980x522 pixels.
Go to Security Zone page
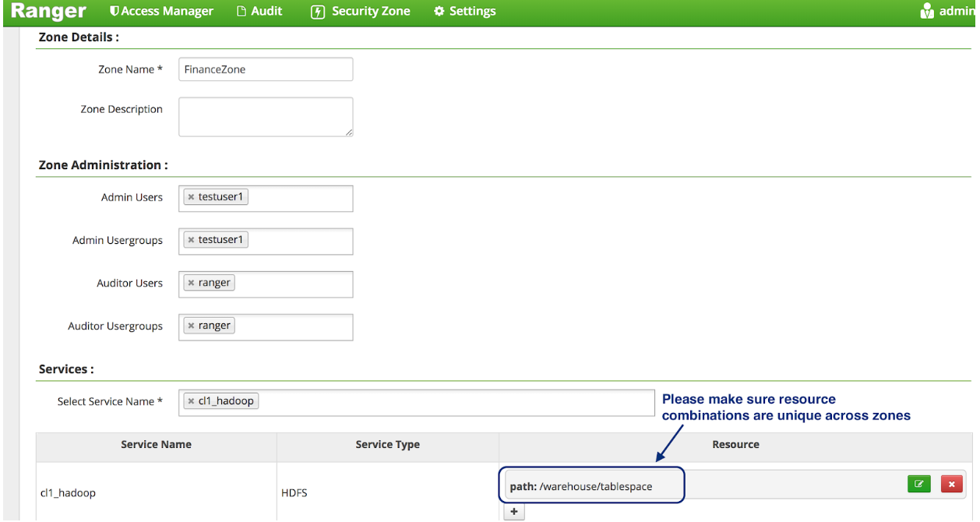(361, 11)
